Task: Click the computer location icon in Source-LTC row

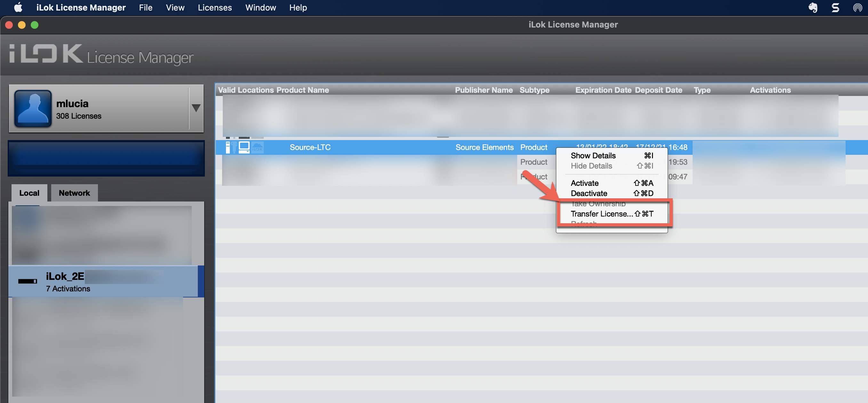Action: coord(244,147)
